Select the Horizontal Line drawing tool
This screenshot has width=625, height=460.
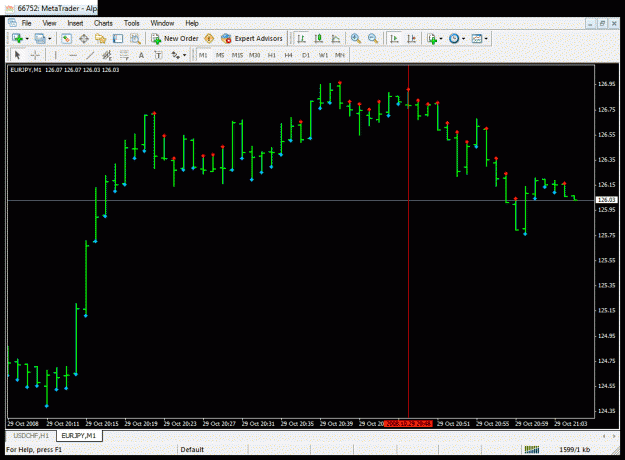(73, 55)
